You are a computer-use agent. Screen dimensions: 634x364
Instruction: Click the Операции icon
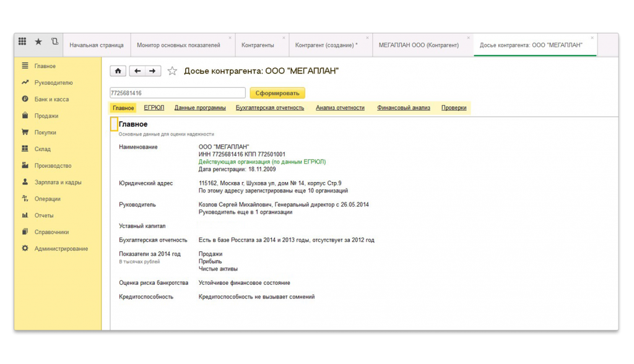[25, 198]
